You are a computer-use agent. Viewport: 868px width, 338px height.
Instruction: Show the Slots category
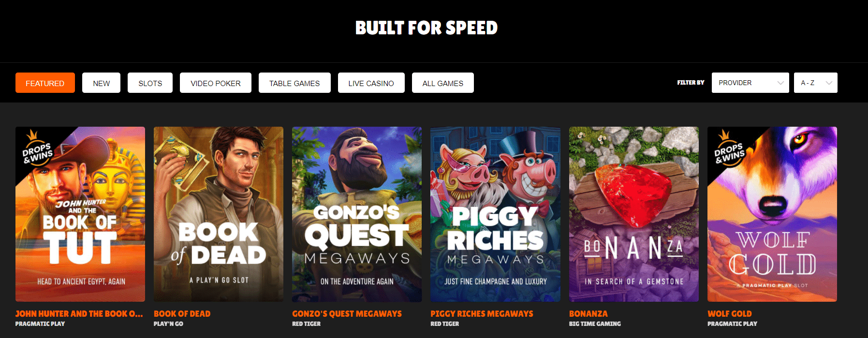point(150,83)
